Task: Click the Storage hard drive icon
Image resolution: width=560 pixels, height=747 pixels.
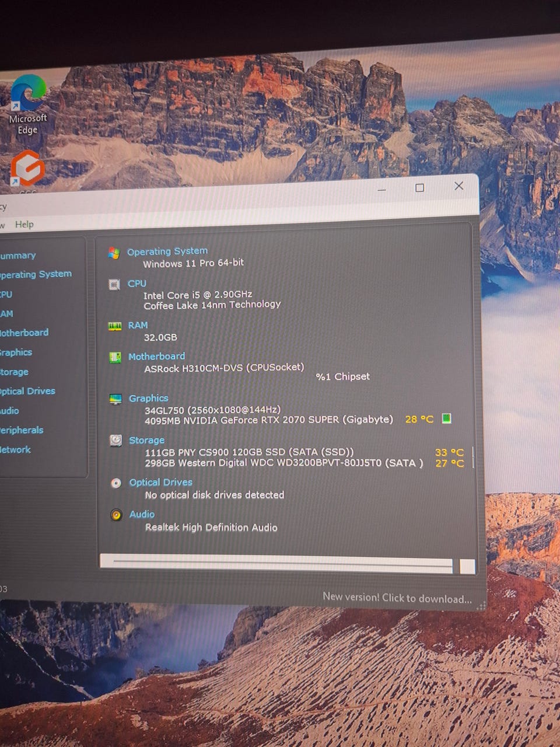Action: point(116,441)
